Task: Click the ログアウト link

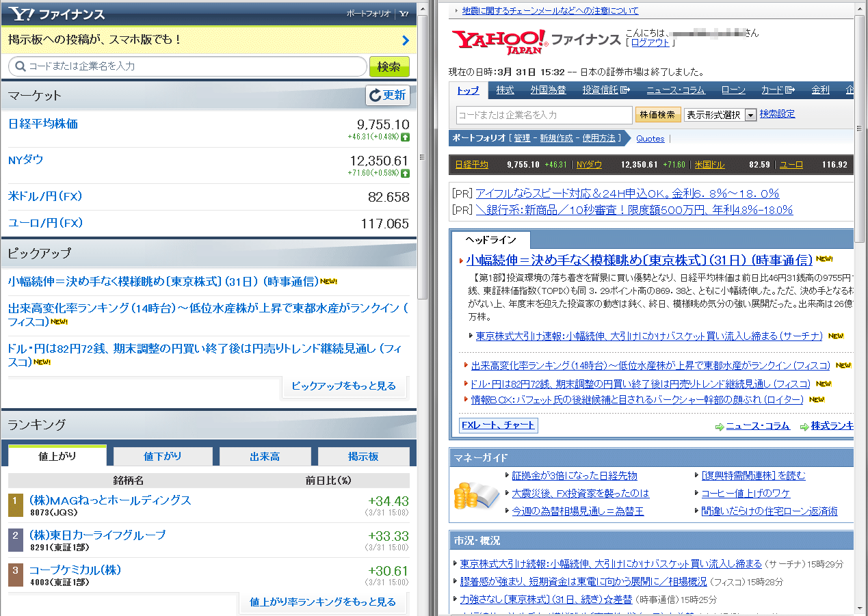Action: coord(650,42)
